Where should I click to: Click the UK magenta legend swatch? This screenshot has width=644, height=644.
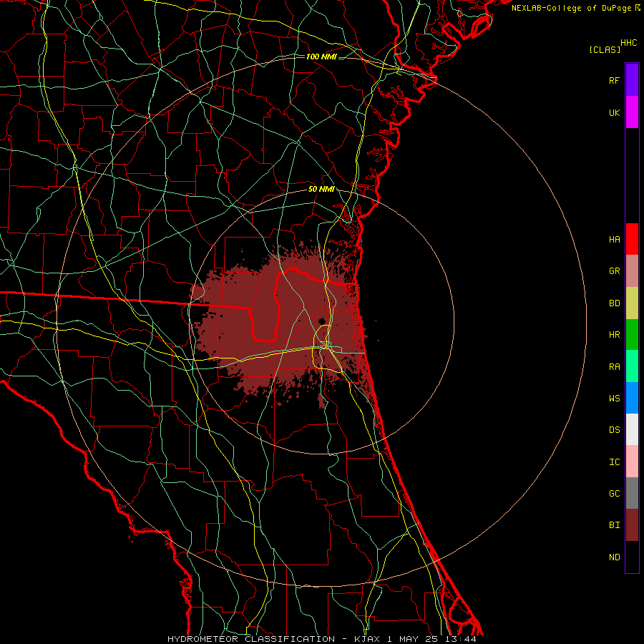click(632, 112)
